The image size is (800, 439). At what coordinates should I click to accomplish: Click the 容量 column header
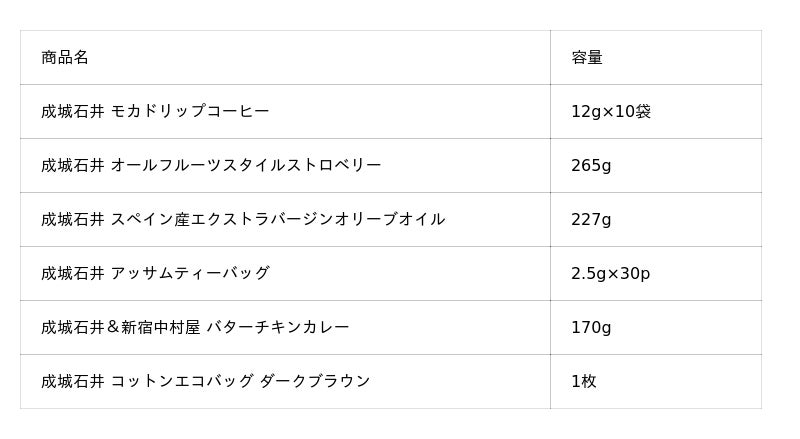(587, 58)
